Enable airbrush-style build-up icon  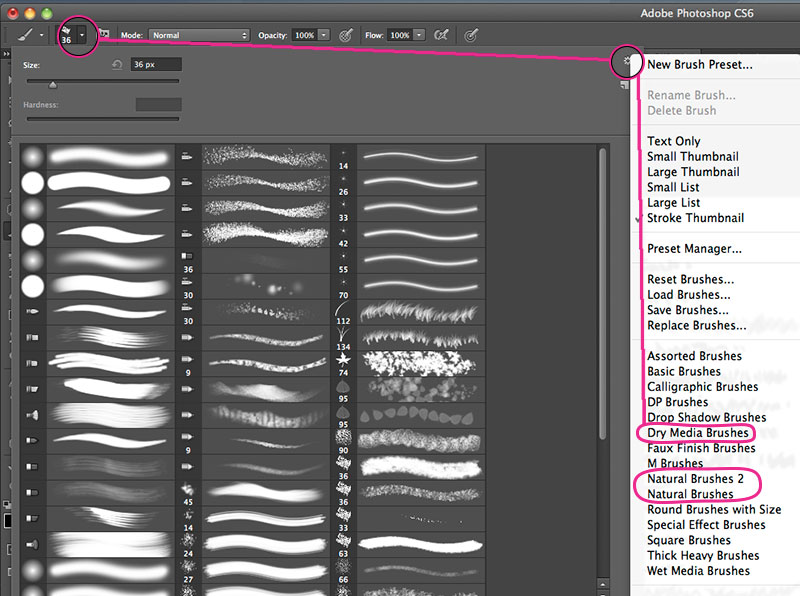(x=441, y=35)
